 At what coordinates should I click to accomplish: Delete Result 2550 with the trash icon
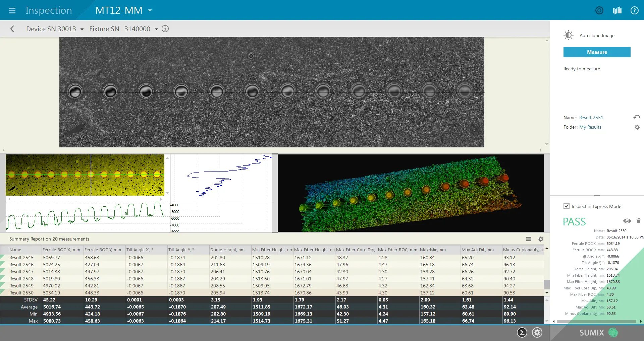pos(638,221)
